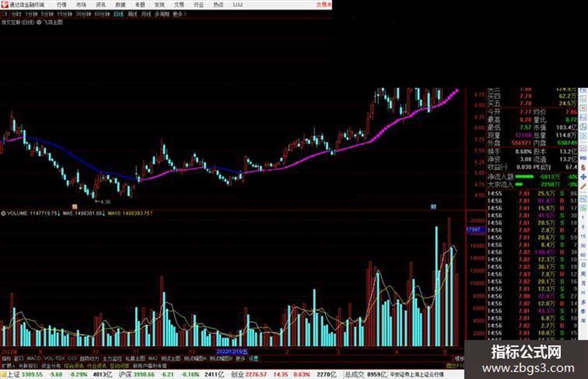Switch to the 30分钟 period tab

(83, 14)
